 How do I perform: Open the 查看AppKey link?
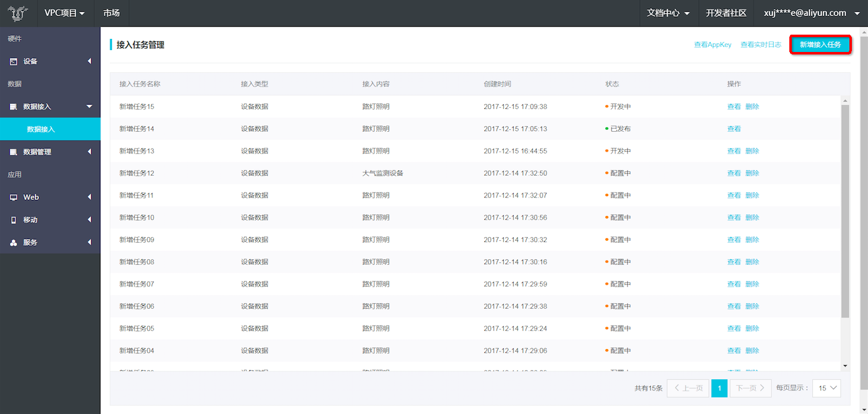(x=712, y=45)
